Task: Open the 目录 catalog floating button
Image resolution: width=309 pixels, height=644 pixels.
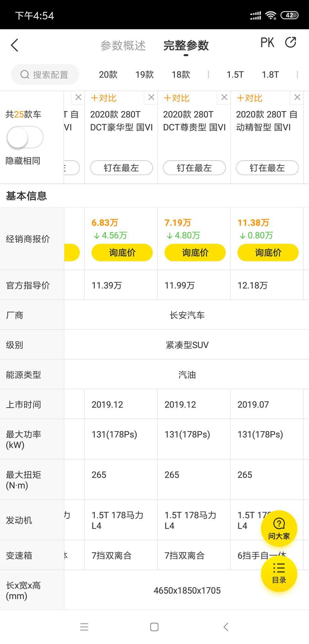Action: click(x=279, y=574)
